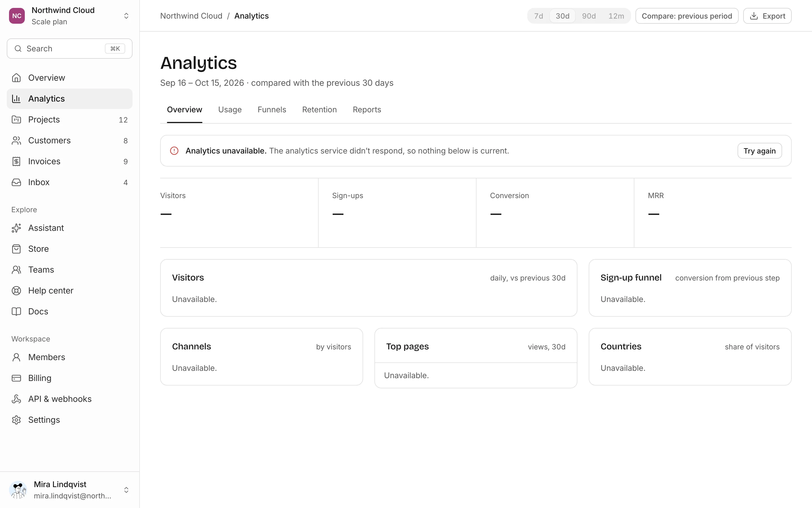812x508 pixels.
Task: Select the 'share of visitors' caption
Action: point(752,347)
